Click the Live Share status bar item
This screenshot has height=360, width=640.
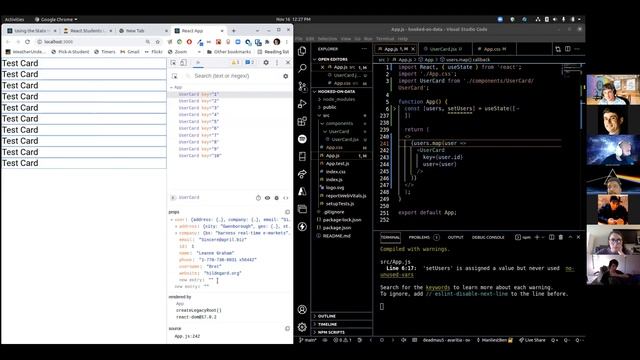(532, 340)
